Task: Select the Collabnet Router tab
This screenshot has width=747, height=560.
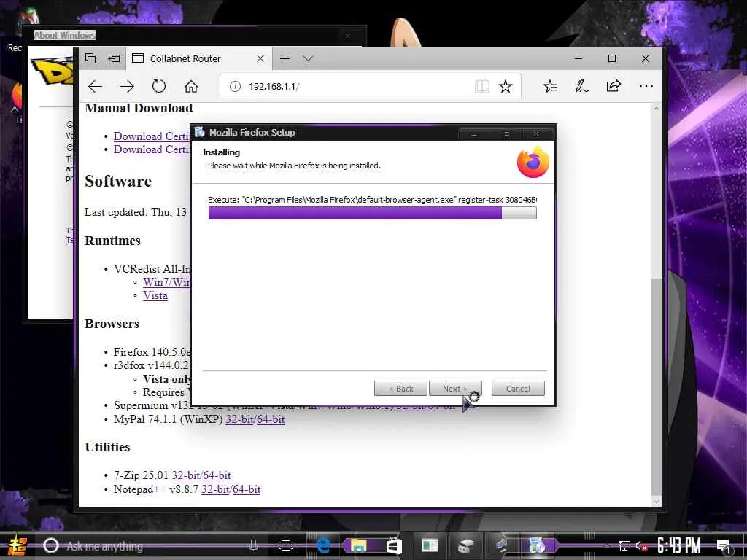Action: point(198,58)
